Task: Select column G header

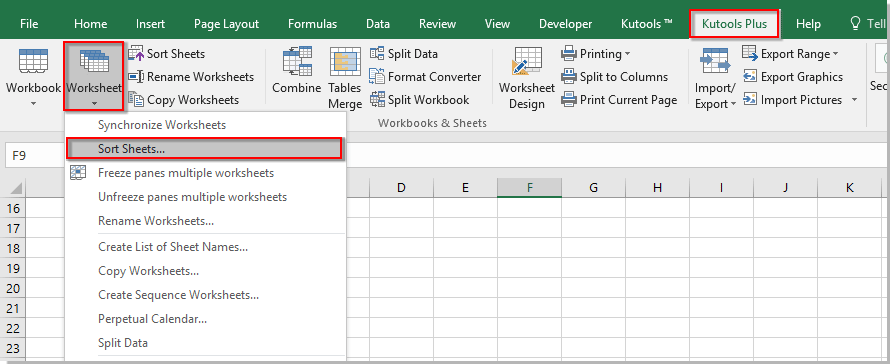Action: point(594,187)
